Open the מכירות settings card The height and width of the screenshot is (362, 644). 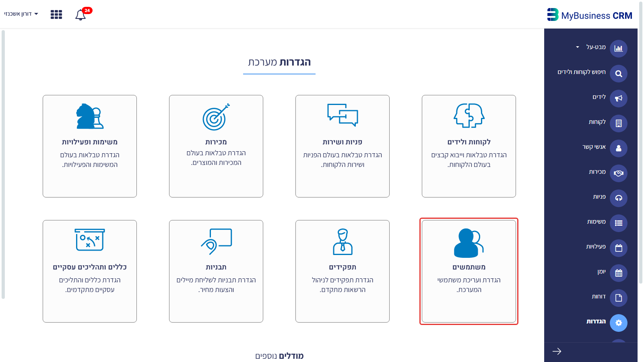tap(216, 146)
